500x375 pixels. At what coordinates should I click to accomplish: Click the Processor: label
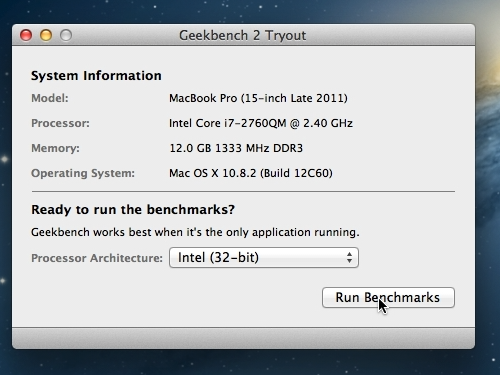(x=60, y=123)
